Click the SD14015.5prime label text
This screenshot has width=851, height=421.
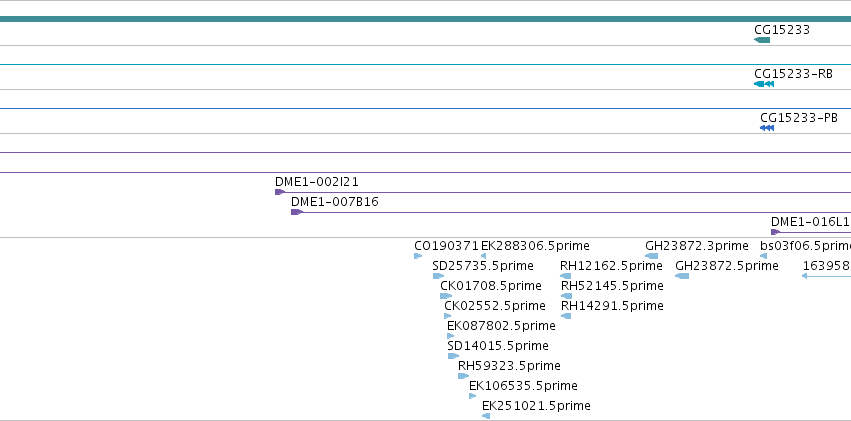point(498,346)
